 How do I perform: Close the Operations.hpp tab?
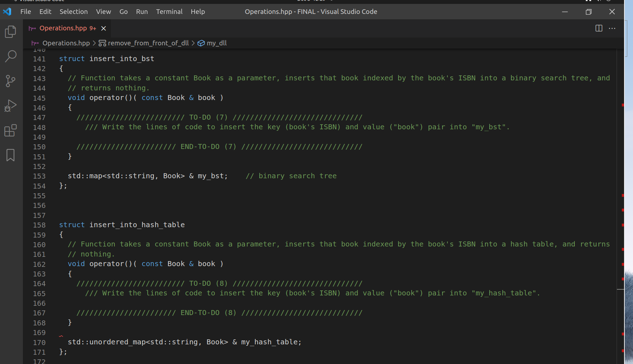[x=104, y=28]
